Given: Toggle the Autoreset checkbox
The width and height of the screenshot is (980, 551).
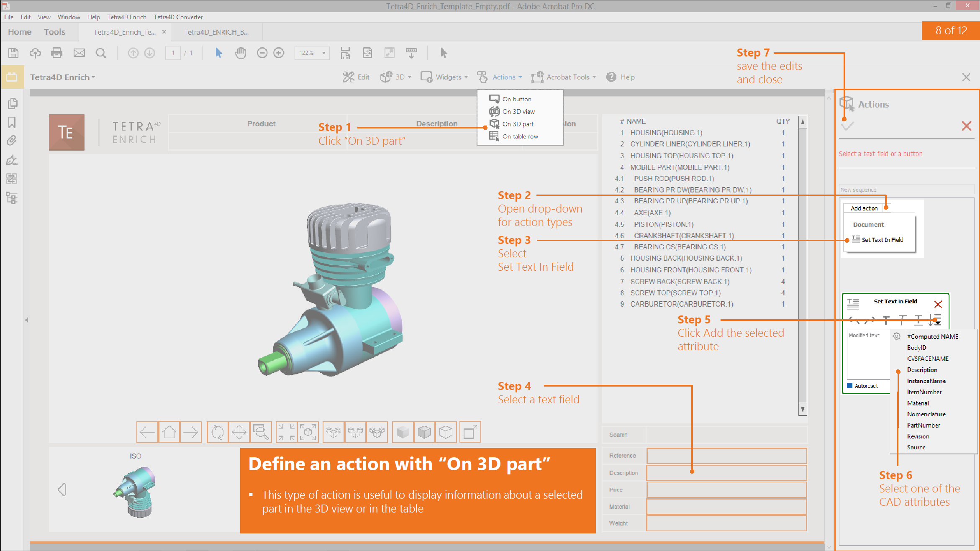Looking at the screenshot, I should point(850,386).
